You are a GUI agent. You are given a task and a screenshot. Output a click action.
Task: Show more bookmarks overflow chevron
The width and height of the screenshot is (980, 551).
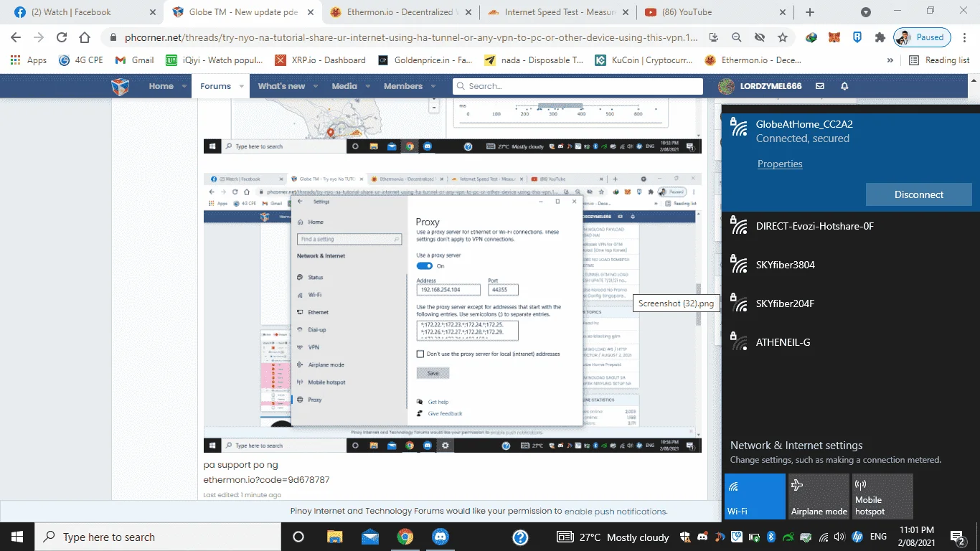pos(890,60)
